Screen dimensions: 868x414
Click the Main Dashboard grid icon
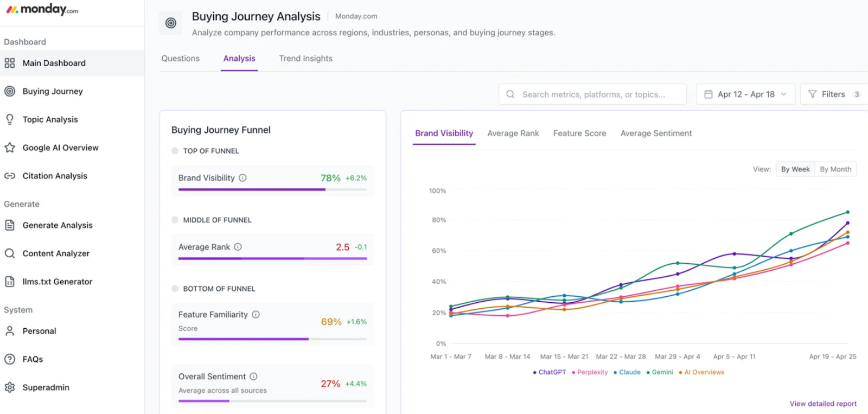pos(10,63)
